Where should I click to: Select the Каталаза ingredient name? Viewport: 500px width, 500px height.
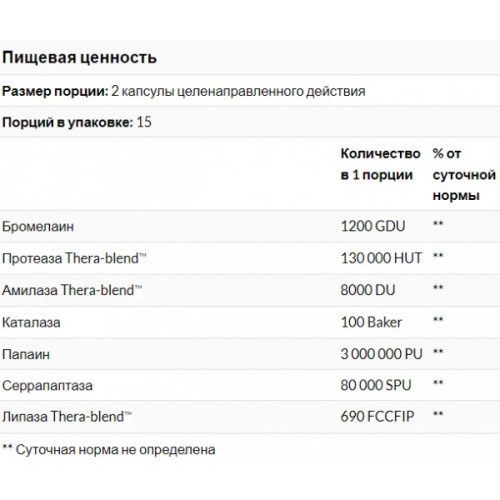31,322
